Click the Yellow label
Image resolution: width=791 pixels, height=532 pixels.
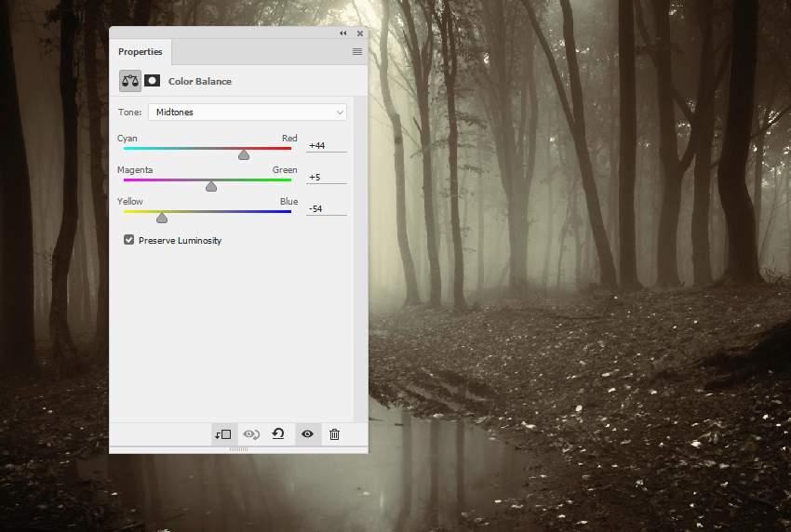[130, 201]
